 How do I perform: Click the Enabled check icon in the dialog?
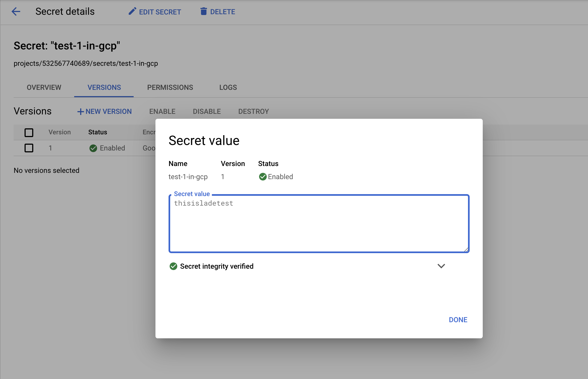(263, 177)
